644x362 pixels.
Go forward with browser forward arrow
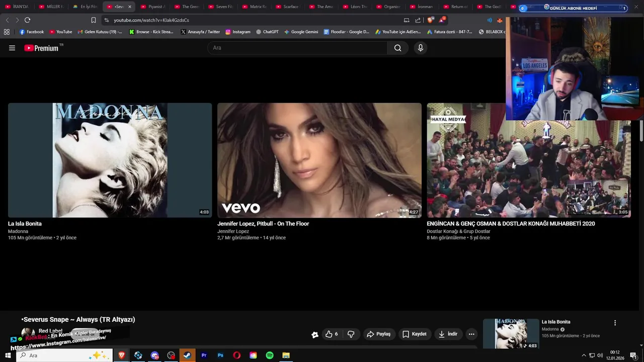point(17,20)
